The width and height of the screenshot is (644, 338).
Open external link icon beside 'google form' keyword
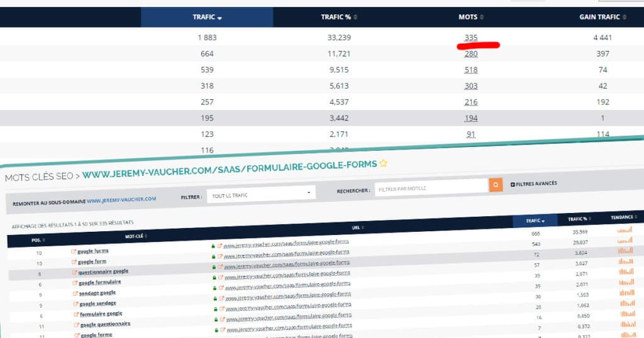point(74,262)
